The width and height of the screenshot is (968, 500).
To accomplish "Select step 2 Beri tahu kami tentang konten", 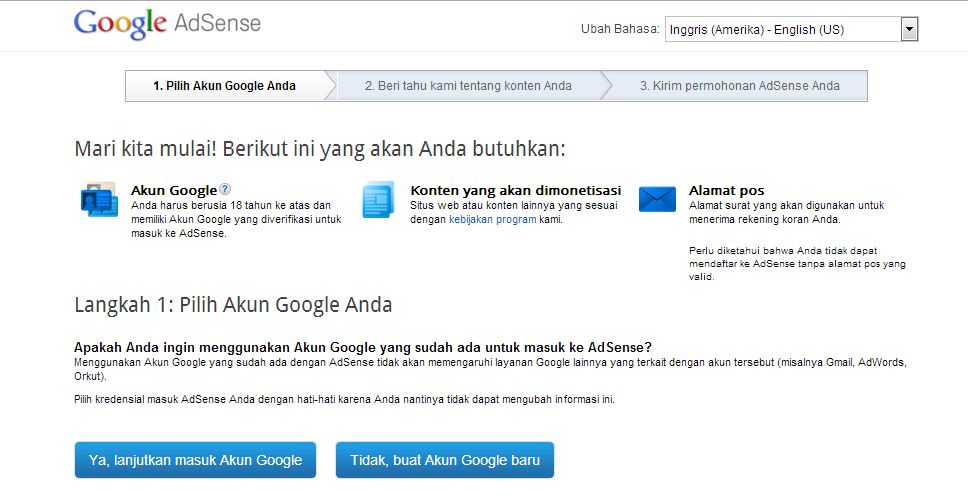I will (x=468, y=86).
